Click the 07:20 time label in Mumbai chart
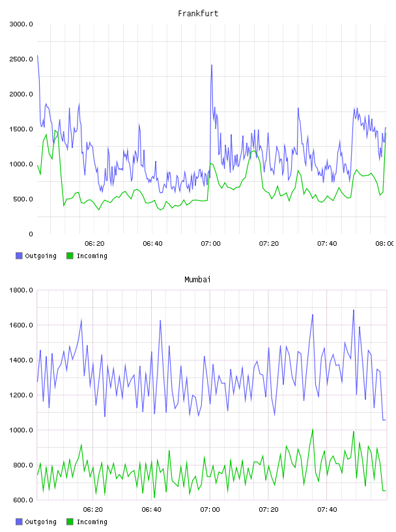Viewport: 396px width, 532px height. 268,510
